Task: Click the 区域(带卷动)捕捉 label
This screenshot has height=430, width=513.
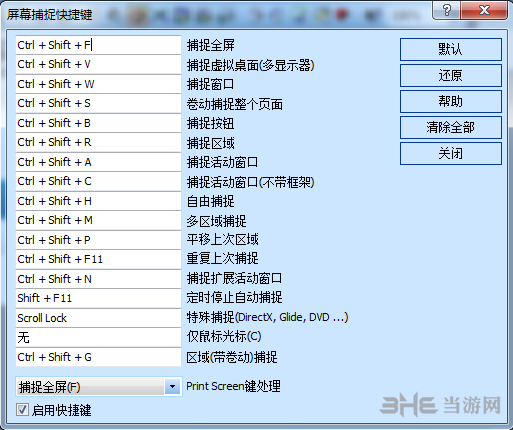Action: click(232, 357)
